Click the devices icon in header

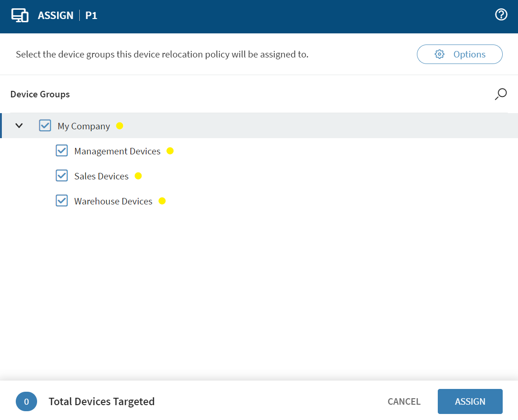pyautogui.click(x=20, y=15)
